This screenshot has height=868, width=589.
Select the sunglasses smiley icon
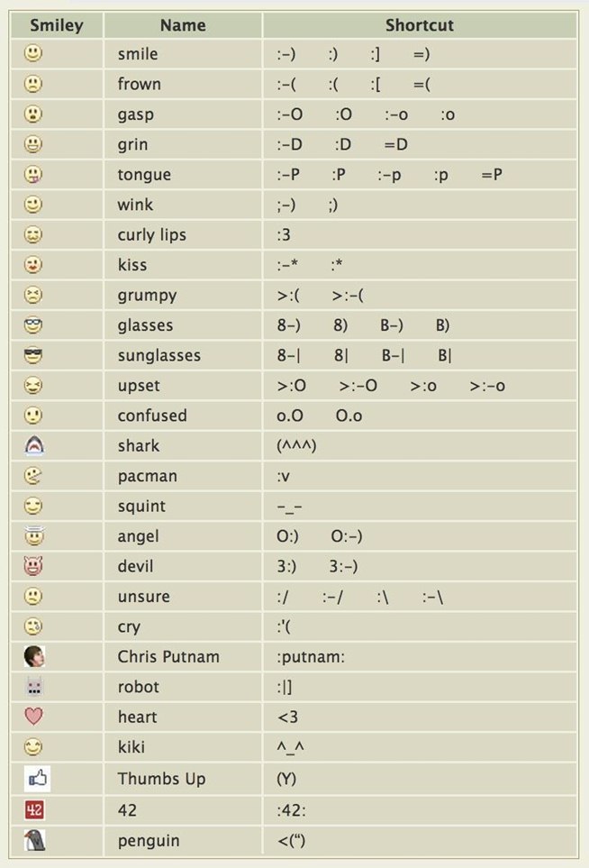pyautogui.click(x=34, y=355)
